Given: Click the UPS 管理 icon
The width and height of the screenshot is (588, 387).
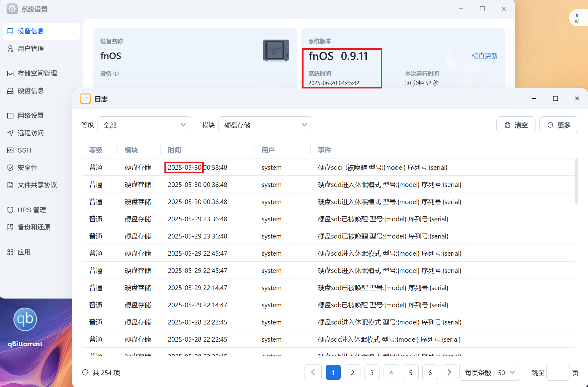Looking at the screenshot, I should (10, 210).
